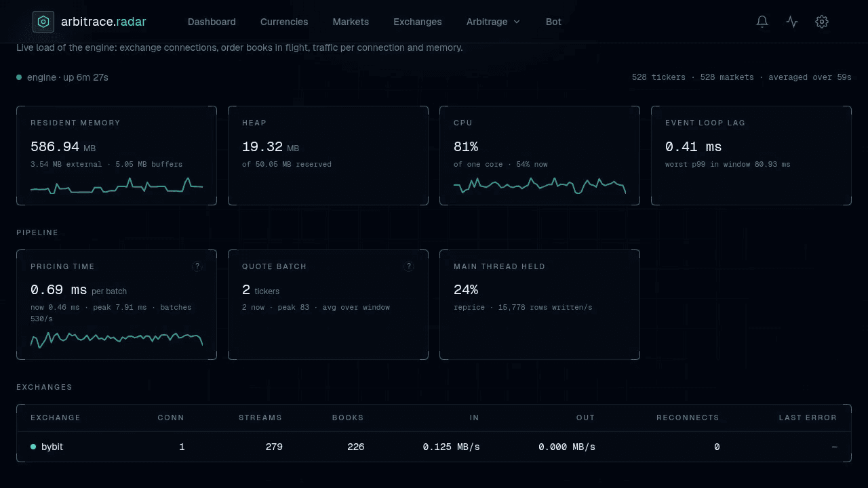Screen dimensions: 868x488
Task: Click the LAST ERROR column header
Action: pos(808,418)
